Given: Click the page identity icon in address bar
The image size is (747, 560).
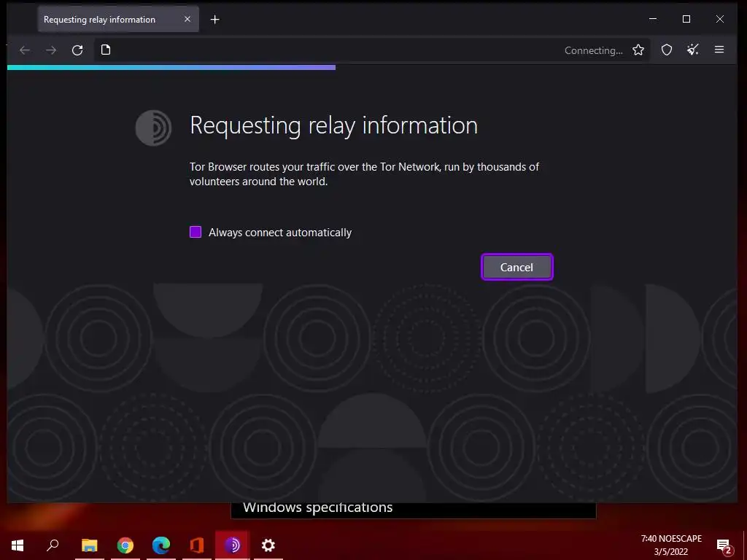Looking at the screenshot, I should (x=106, y=50).
